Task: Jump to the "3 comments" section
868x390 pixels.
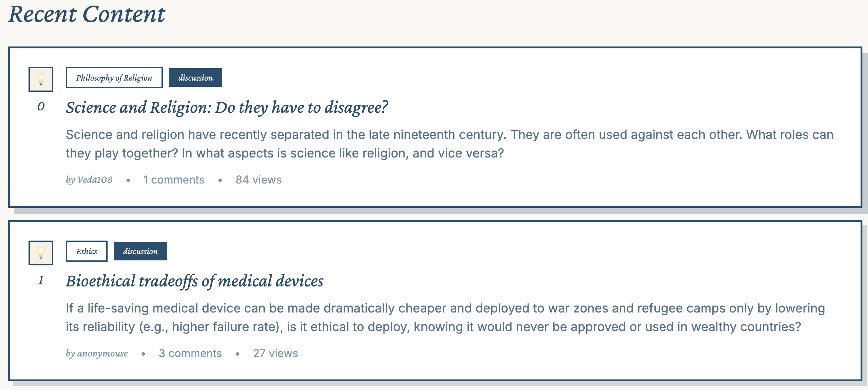Action: pos(190,353)
